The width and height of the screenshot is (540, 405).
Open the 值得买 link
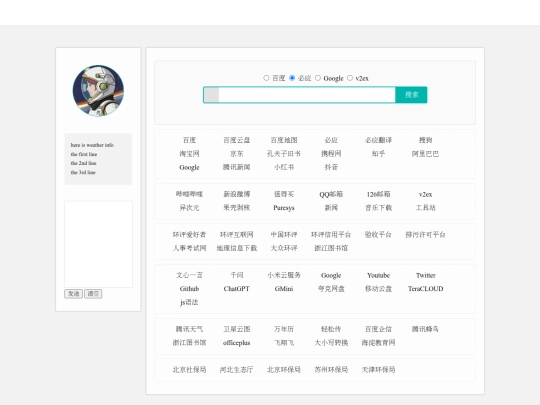(x=284, y=194)
